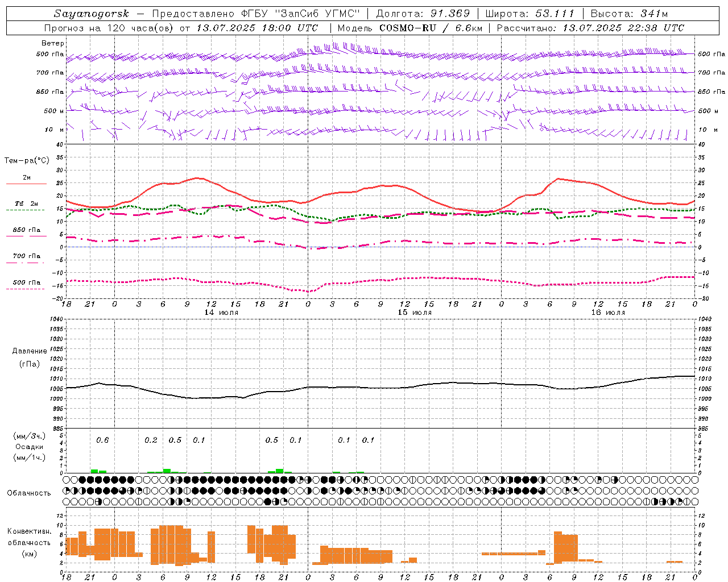Click the Долгота: 91.369 header value
This screenshot has height=582, width=728.
(x=423, y=14)
